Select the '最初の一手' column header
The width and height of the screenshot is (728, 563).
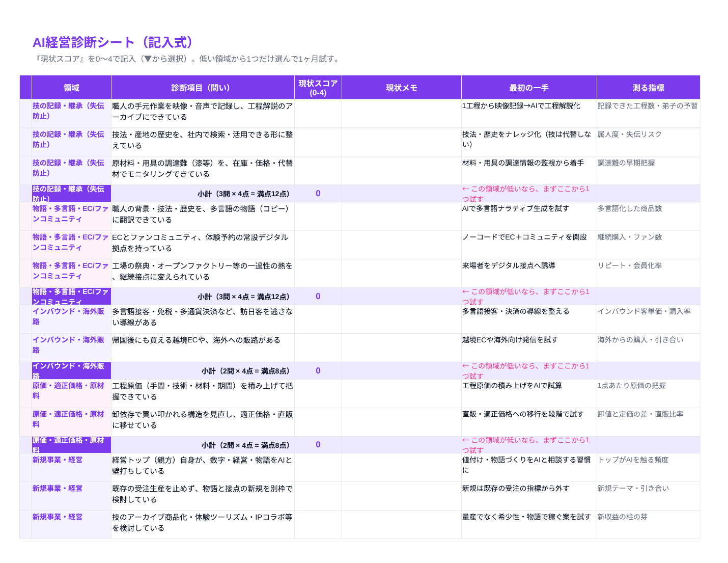point(529,88)
